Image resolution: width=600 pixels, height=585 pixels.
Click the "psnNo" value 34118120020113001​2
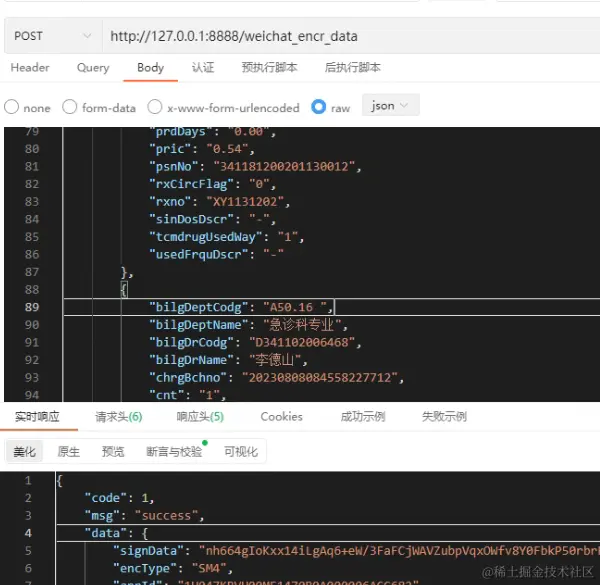coord(284,166)
